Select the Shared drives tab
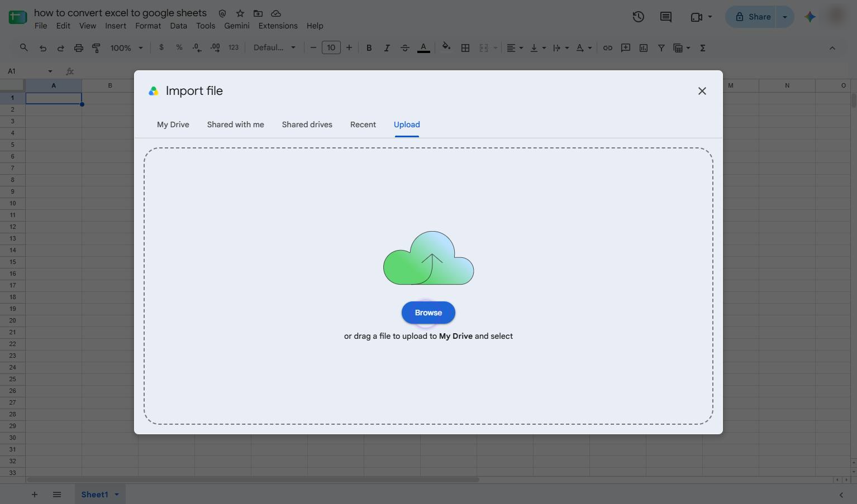 307,124
